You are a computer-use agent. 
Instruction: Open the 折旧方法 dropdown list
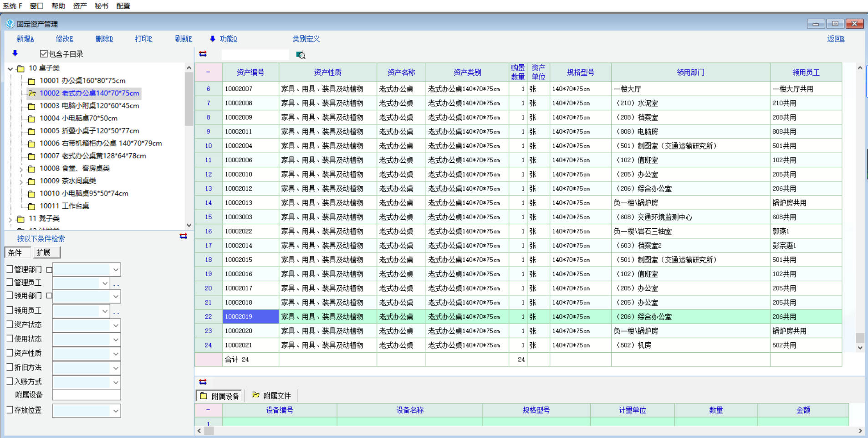116,368
